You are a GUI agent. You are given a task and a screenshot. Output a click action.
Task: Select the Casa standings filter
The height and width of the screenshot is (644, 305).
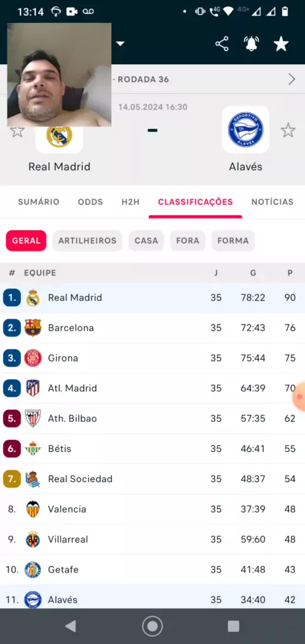pos(146,241)
